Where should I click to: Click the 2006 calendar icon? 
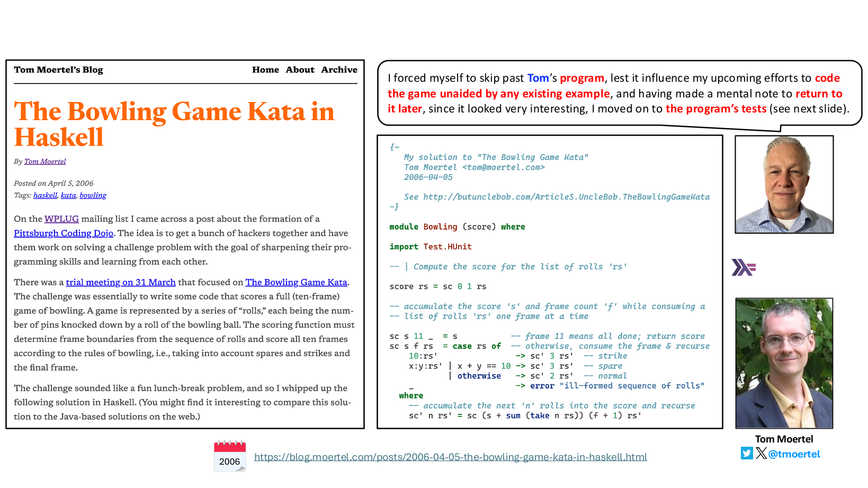point(230,456)
